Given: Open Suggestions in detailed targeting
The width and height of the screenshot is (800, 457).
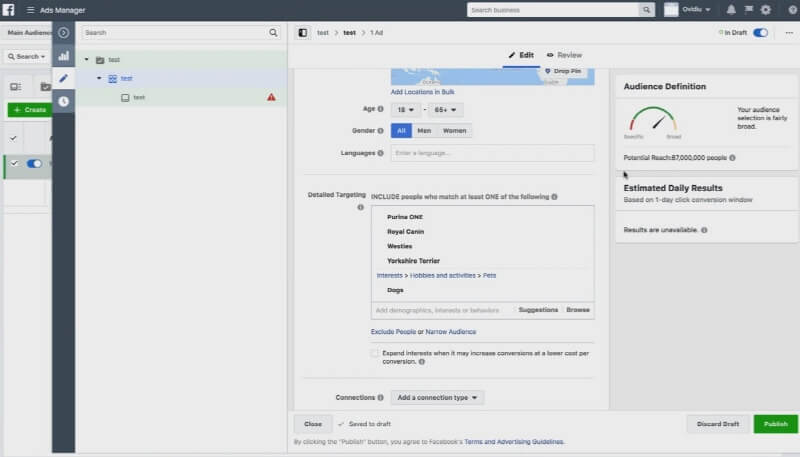Looking at the screenshot, I should pos(538,310).
